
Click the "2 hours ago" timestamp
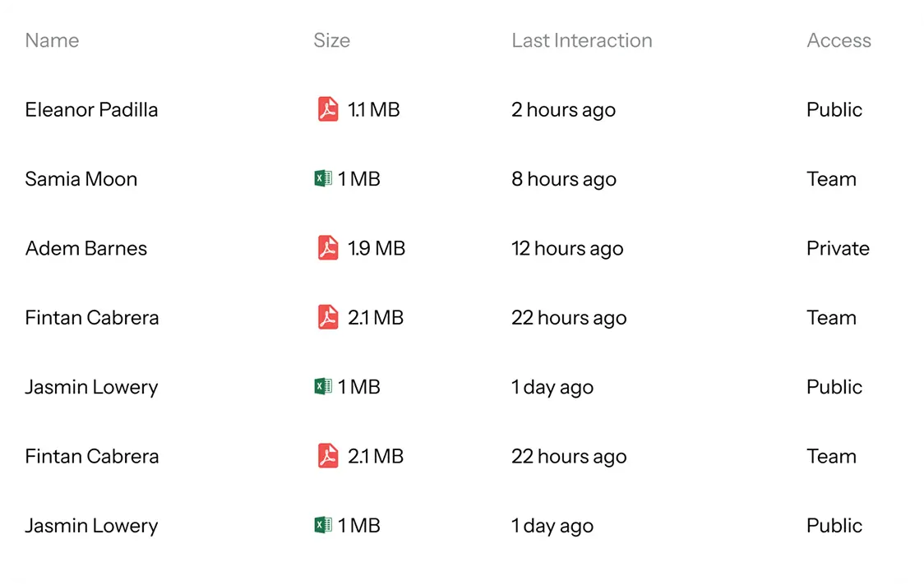pyautogui.click(x=563, y=110)
